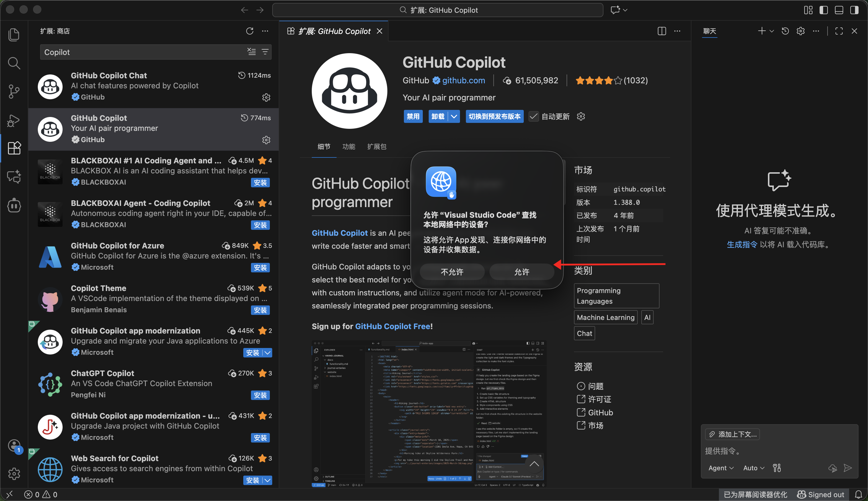Click 允许 in the network dialog
This screenshot has height=501, width=868.
click(521, 272)
